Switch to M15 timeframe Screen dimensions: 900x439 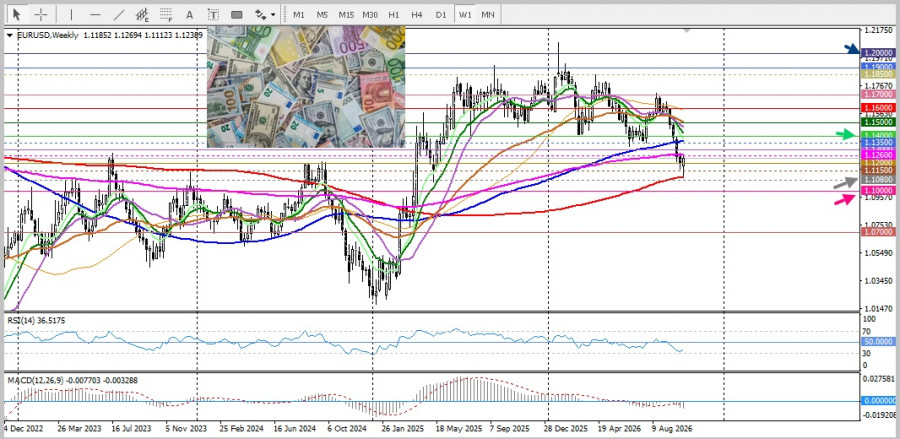point(346,14)
